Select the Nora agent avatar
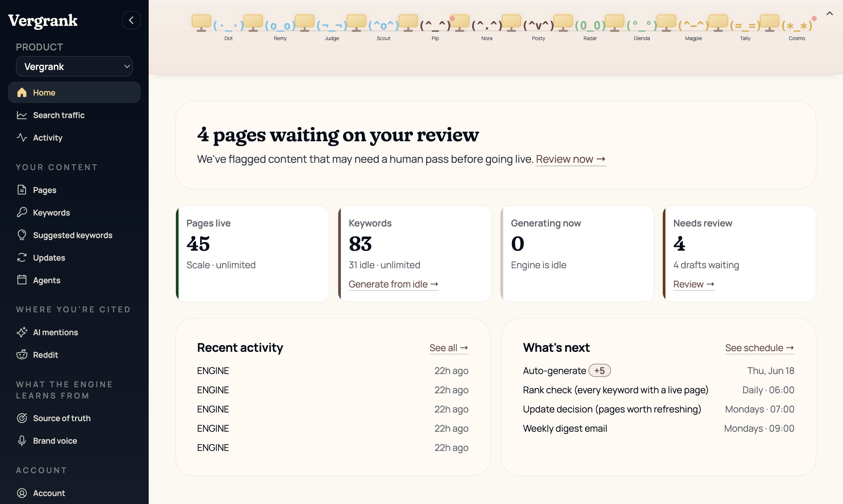The image size is (843, 504). (x=487, y=26)
